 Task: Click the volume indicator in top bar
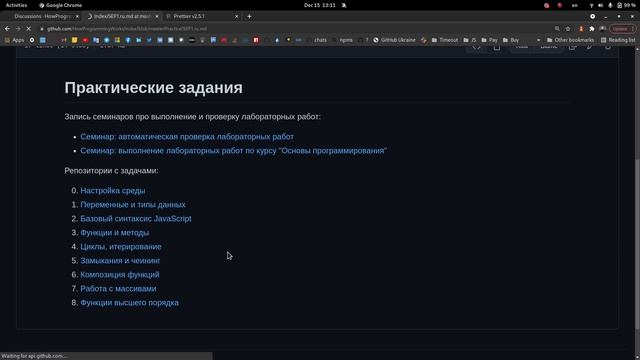click(600, 5)
